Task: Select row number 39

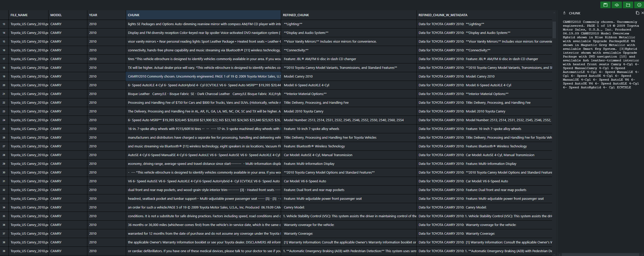Action: [4, 251]
